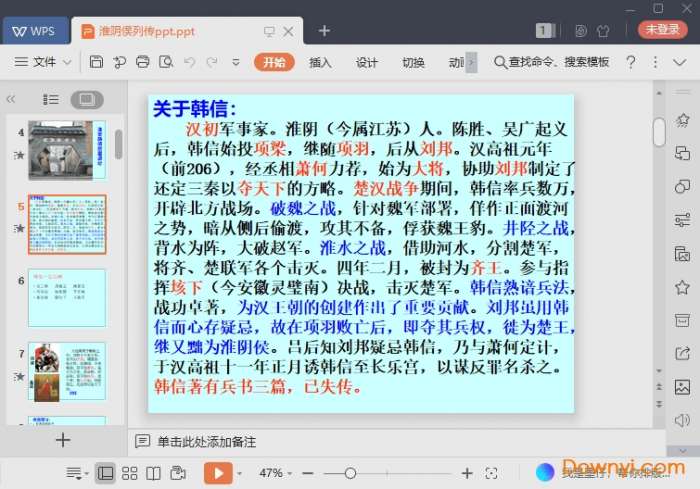Screen dimensions: 700x489
Task: Fit slide to window icon
Action: click(491, 473)
